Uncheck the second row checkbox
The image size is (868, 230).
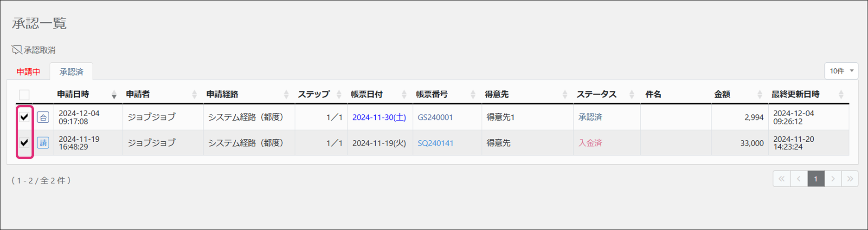(25, 143)
